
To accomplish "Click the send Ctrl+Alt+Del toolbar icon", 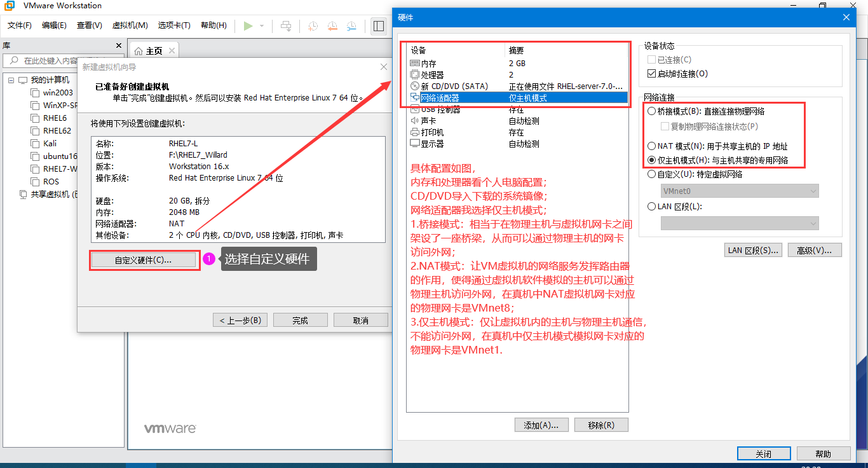I will 287,26.
